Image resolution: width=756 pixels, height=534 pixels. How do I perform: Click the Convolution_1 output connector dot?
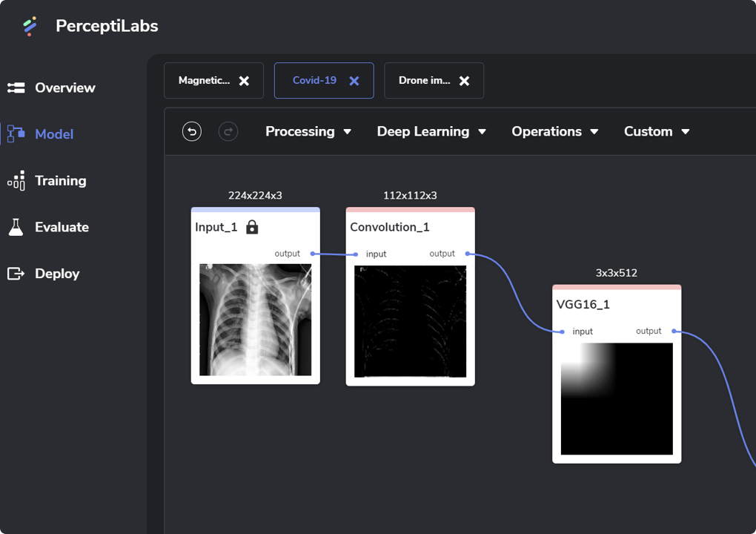[x=467, y=254]
